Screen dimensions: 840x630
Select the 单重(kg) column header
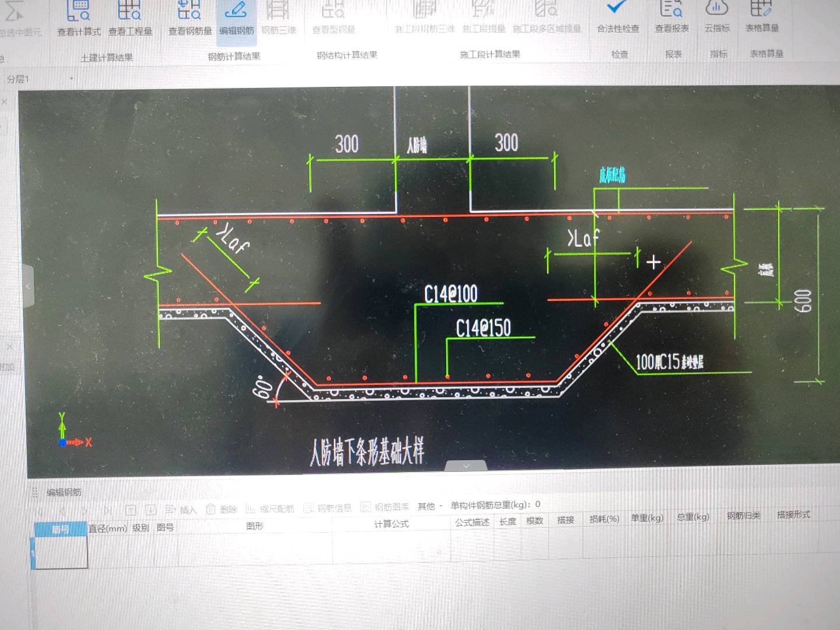pos(647,517)
